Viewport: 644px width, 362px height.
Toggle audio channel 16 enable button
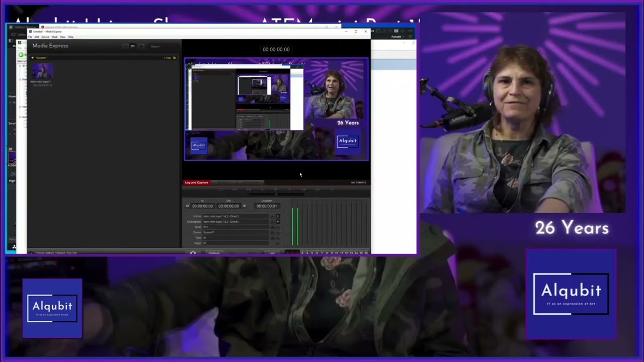[x=366, y=253]
